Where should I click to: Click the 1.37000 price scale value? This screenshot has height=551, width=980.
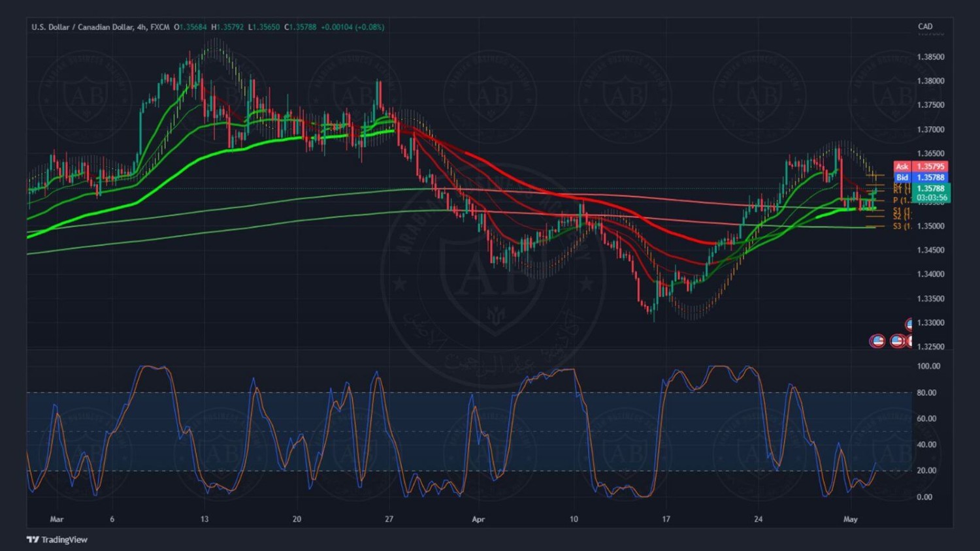[930, 129]
